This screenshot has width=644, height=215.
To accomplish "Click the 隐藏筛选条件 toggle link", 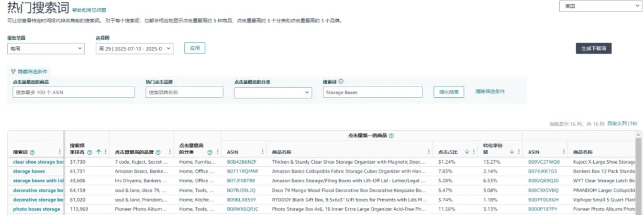I will (33, 71).
